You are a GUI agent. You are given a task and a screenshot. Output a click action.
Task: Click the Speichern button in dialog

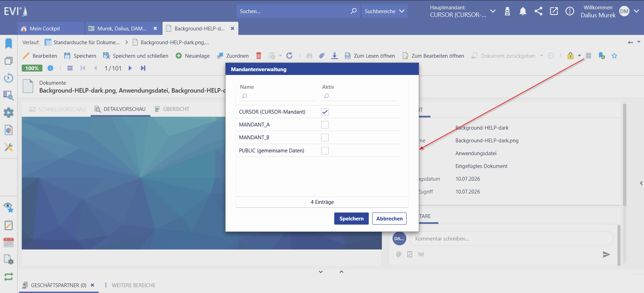[x=351, y=218]
